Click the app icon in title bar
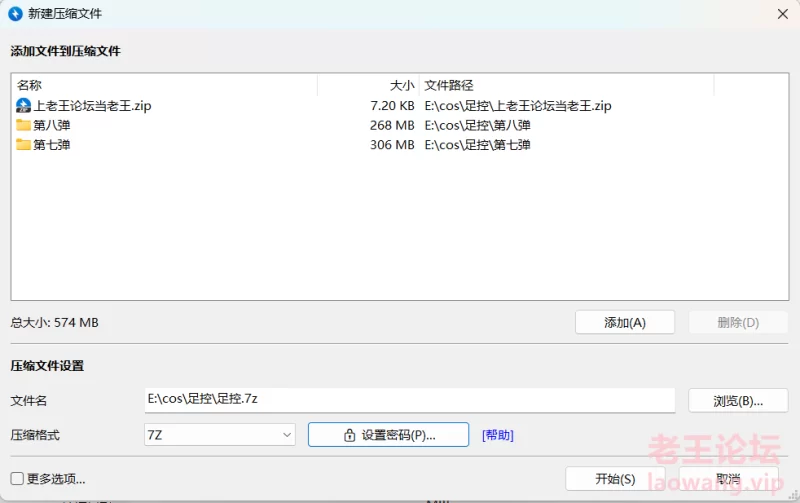This screenshot has height=503, width=800. pos(17,14)
